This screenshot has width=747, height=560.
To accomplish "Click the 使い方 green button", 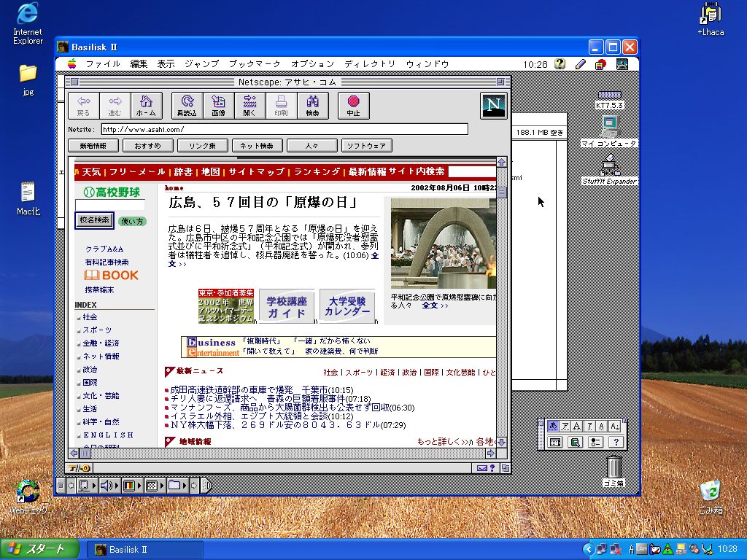I will pyautogui.click(x=132, y=222).
